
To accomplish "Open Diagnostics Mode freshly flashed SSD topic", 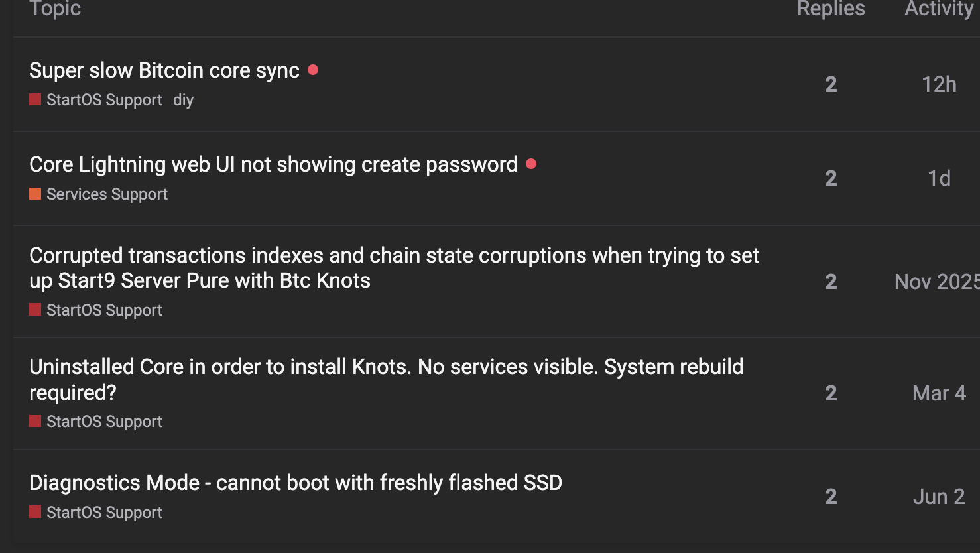I will coord(296,483).
